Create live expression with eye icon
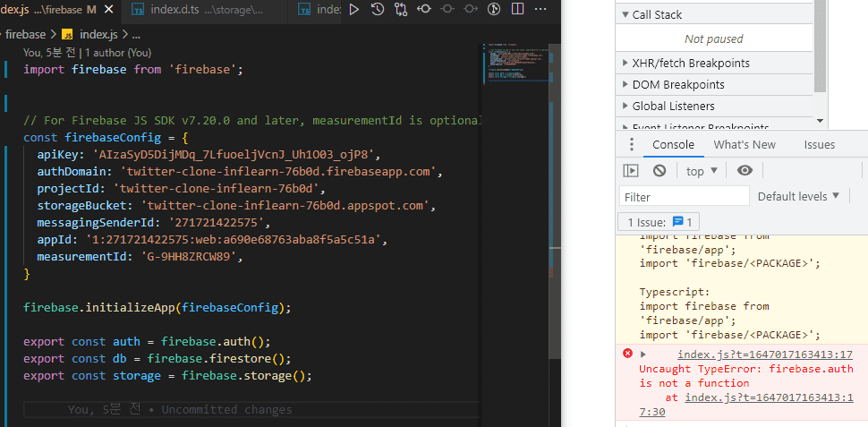 pyautogui.click(x=745, y=171)
